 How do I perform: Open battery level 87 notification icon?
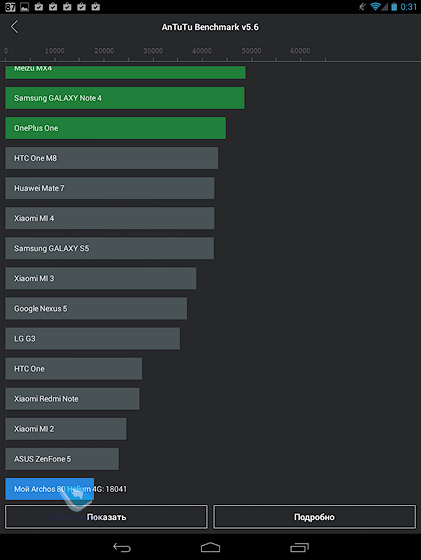pos(10,7)
